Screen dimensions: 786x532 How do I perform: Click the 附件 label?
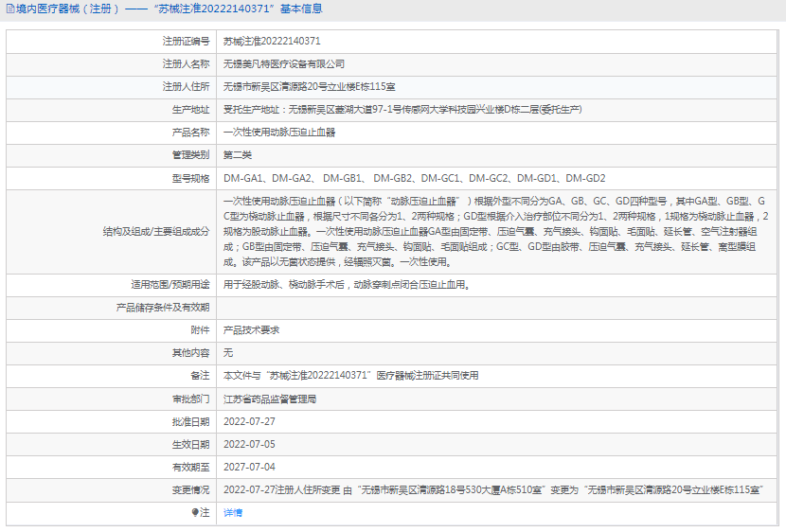point(200,330)
